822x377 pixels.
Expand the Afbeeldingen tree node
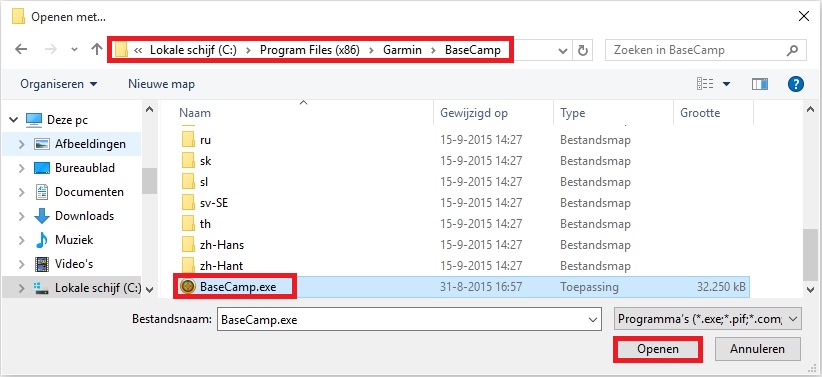21,144
